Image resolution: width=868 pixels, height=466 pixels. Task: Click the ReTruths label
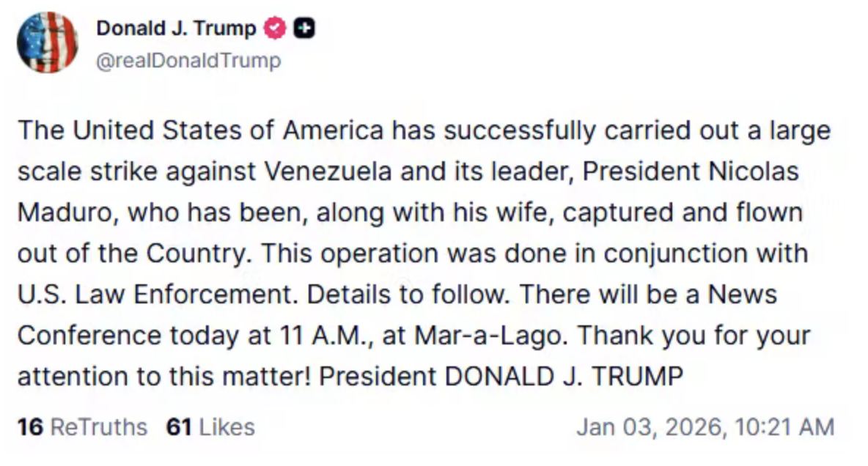[x=98, y=427]
